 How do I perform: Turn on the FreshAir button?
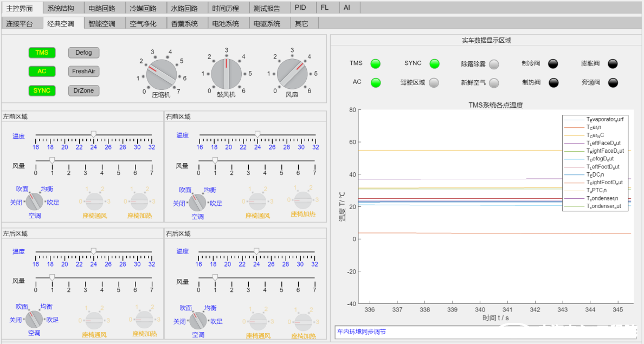click(83, 72)
